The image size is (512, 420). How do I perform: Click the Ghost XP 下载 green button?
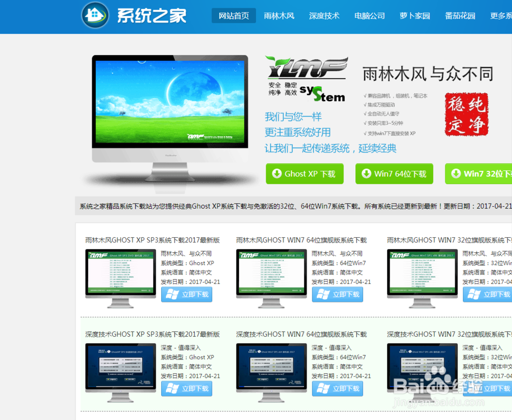[305, 173]
